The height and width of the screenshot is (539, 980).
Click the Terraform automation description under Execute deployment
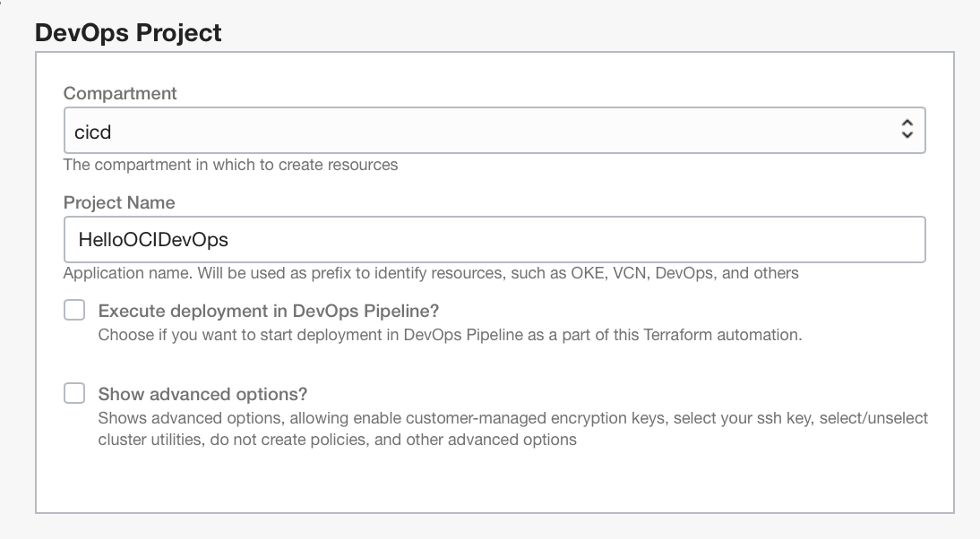point(449,335)
